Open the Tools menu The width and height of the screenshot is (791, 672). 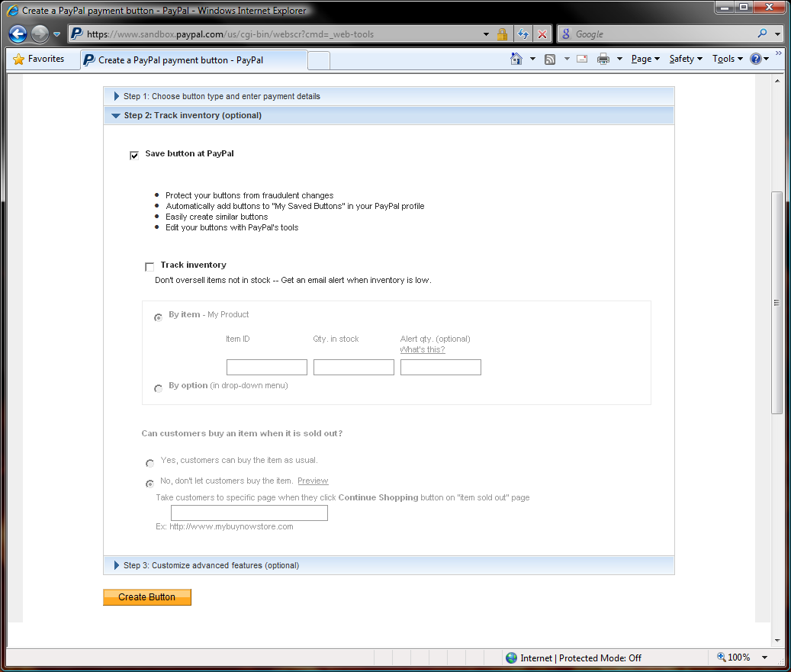728,59
